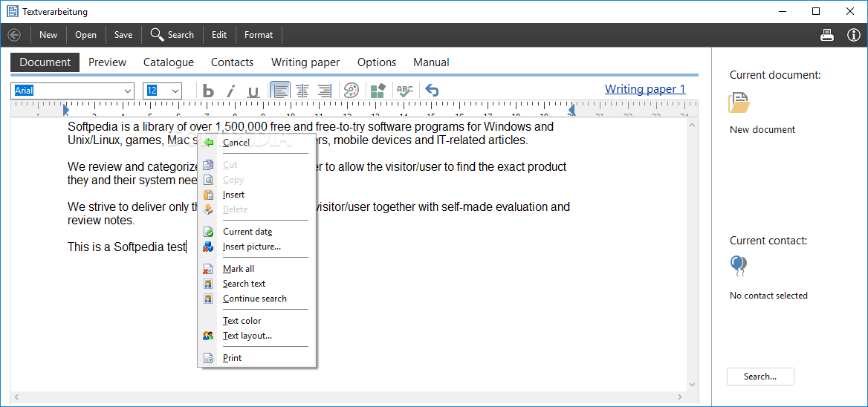Click the horizontal scrollbar right arrow
This screenshot has width=868, height=407.
pyautogui.click(x=681, y=397)
